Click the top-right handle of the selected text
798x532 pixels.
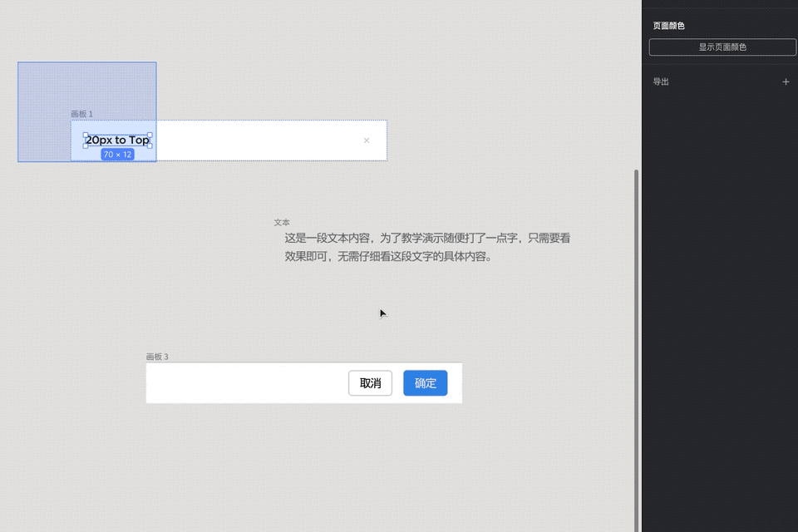150,135
